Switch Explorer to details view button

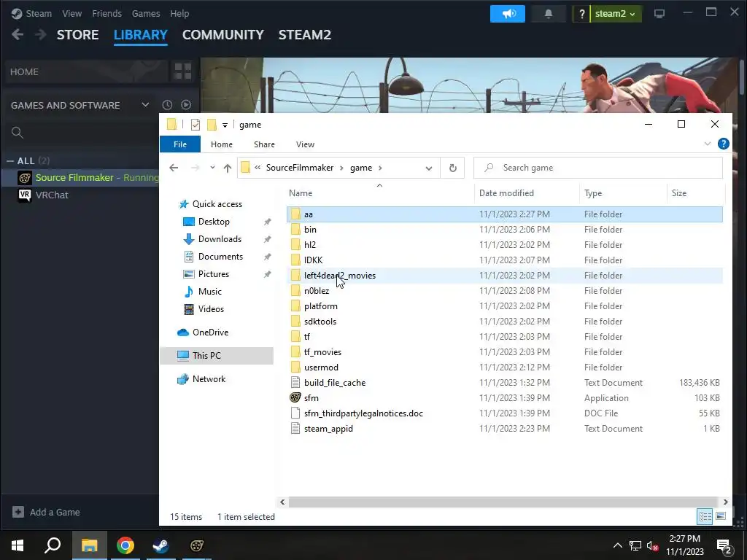[705, 516]
